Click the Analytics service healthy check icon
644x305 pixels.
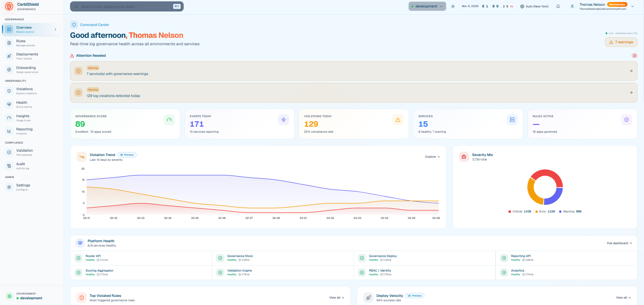504,273
